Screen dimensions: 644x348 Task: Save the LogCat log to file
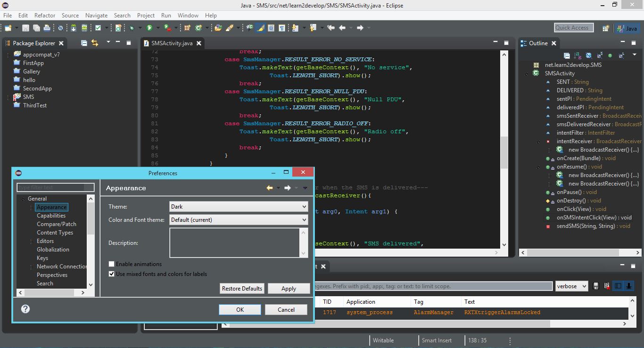click(x=595, y=286)
